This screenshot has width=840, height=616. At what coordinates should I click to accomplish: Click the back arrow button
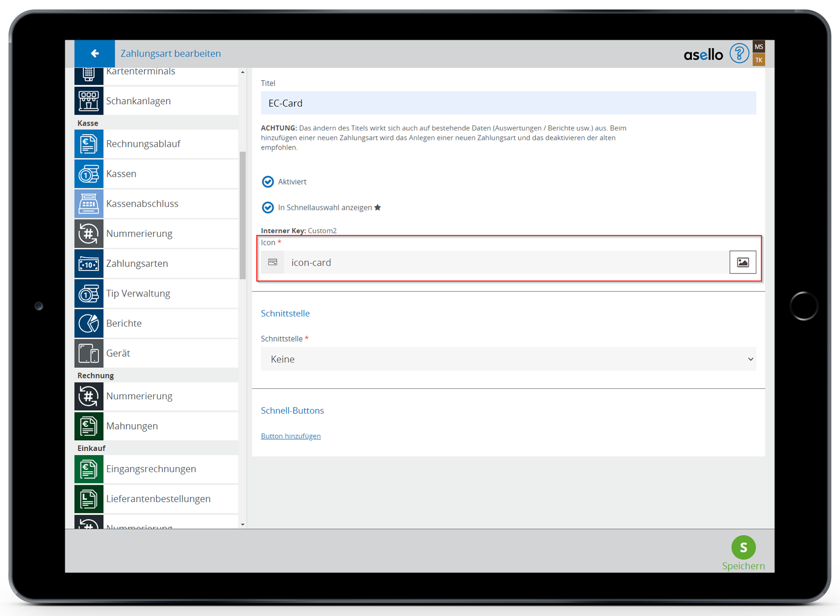click(94, 54)
